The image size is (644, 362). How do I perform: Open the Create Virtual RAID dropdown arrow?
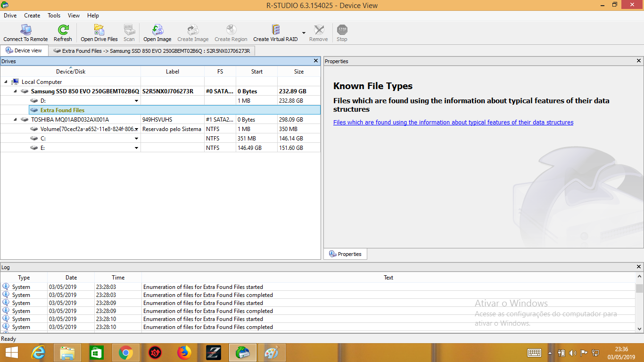coord(304,33)
